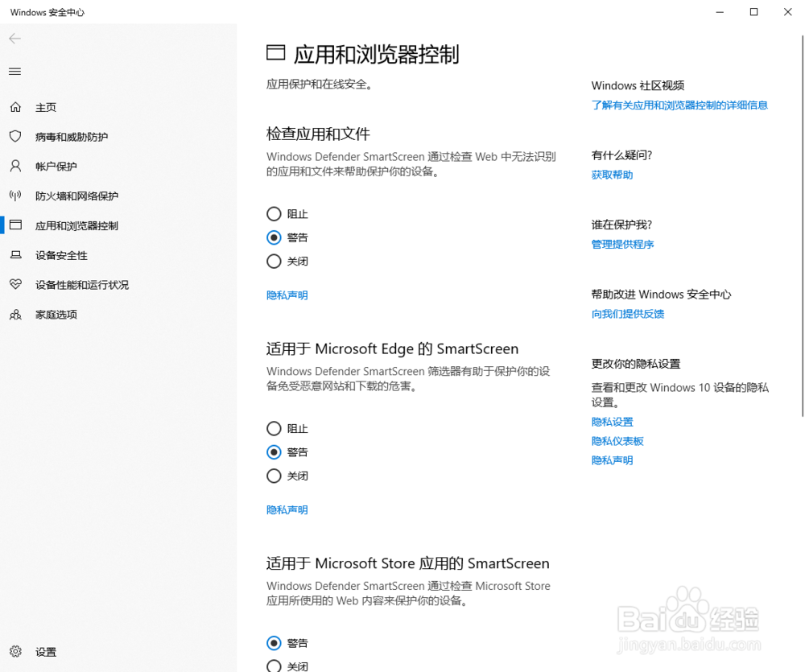Click the text 有什么疑问?
805x672 pixels.
pos(621,155)
